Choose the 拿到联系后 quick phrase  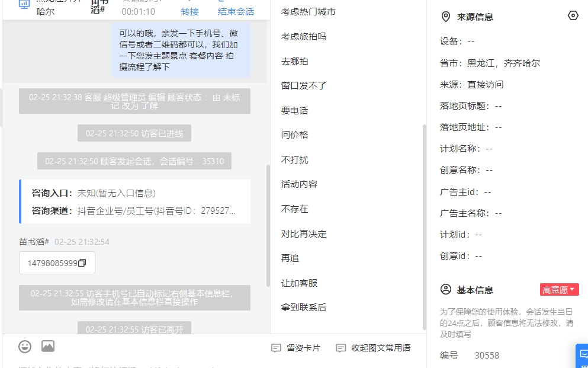[x=304, y=308]
